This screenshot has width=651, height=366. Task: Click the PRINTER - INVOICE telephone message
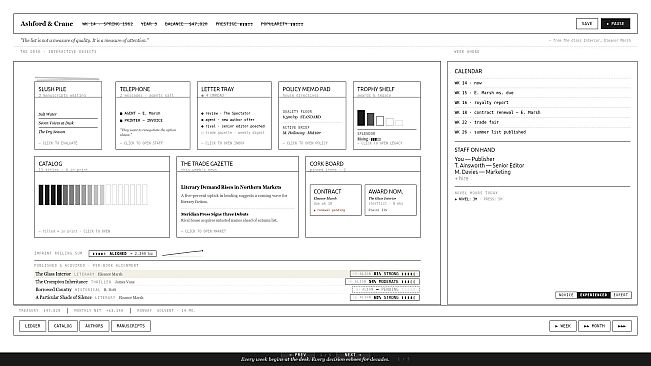click(141, 120)
